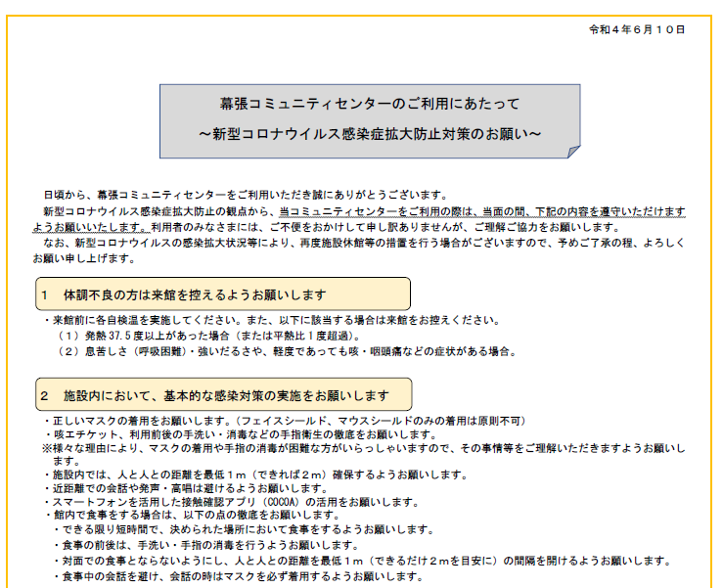Select the subtitle 新型コロナウイルス感染症拡大防止対策のお願い

click(369, 131)
